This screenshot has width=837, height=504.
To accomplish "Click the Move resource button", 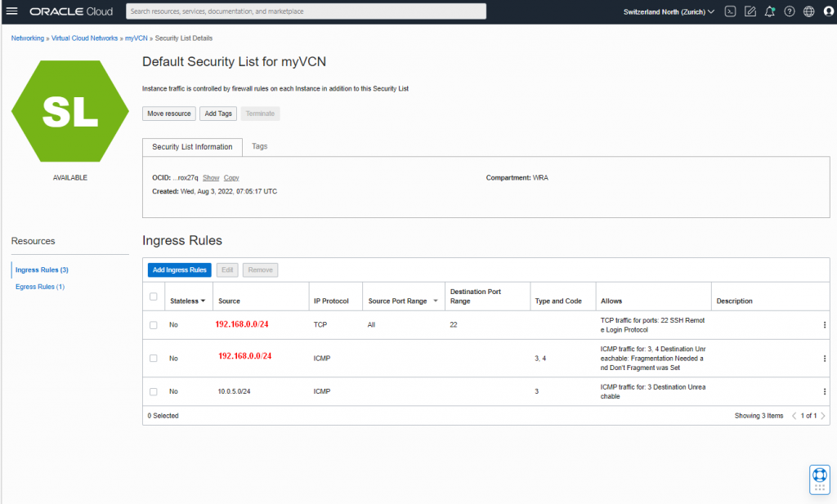I will point(168,114).
